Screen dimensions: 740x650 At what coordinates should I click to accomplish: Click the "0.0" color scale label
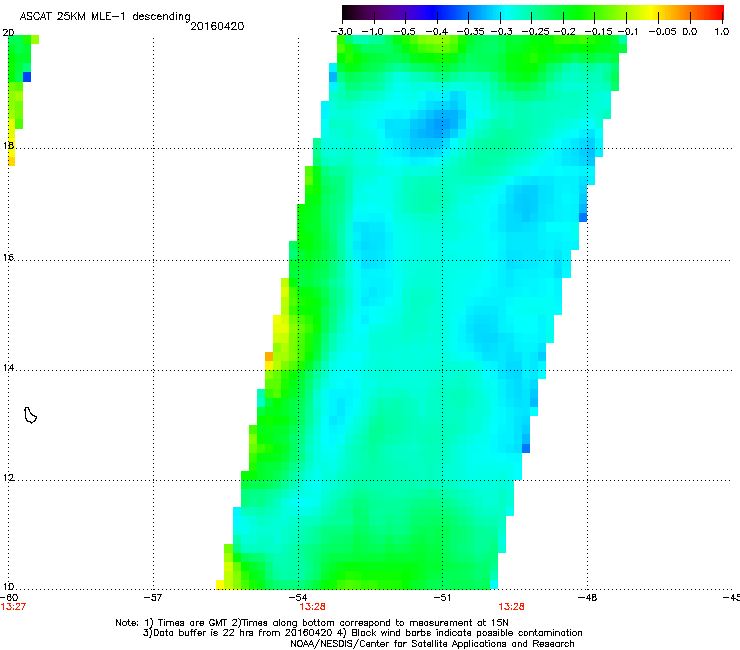tap(690, 32)
